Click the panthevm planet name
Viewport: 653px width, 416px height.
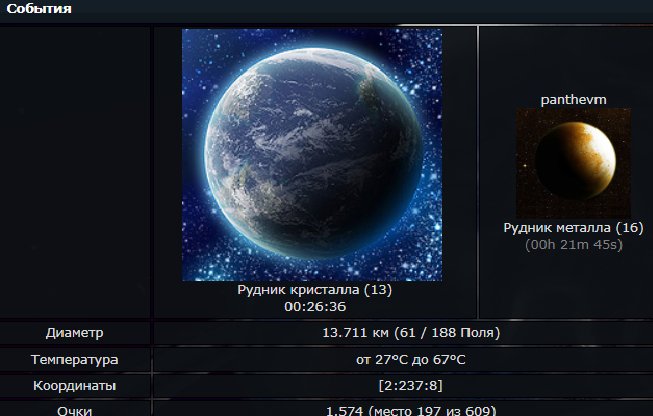click(x=573, y=100)
